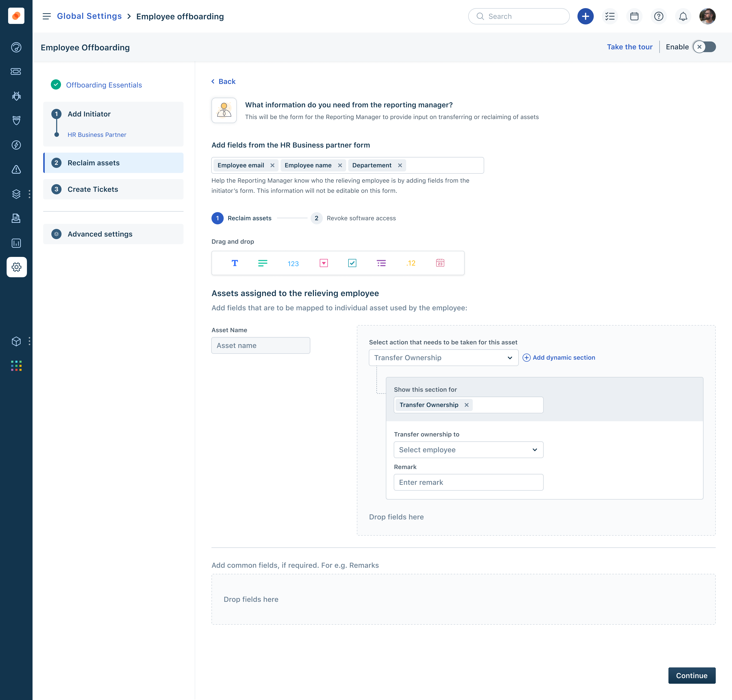Remove the Employee email field chip
The image size is (732, 700).
click(272, 165)
